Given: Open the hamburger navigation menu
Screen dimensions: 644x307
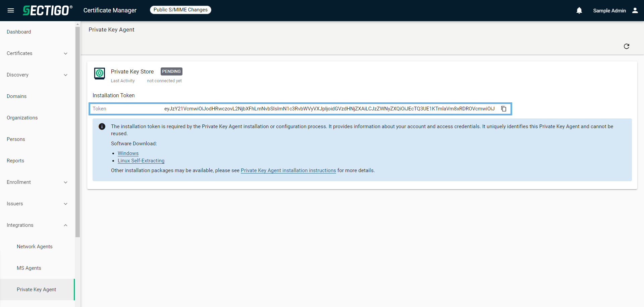Looking at the screenshot, I should point(11,10).
